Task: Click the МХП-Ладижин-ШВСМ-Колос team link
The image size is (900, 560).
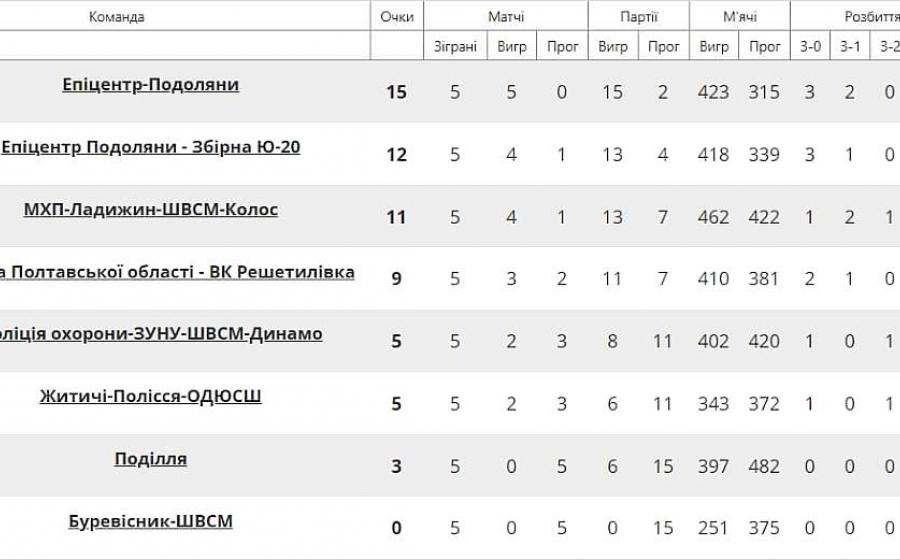Action: pyautogui.click(x=151, y=210)
